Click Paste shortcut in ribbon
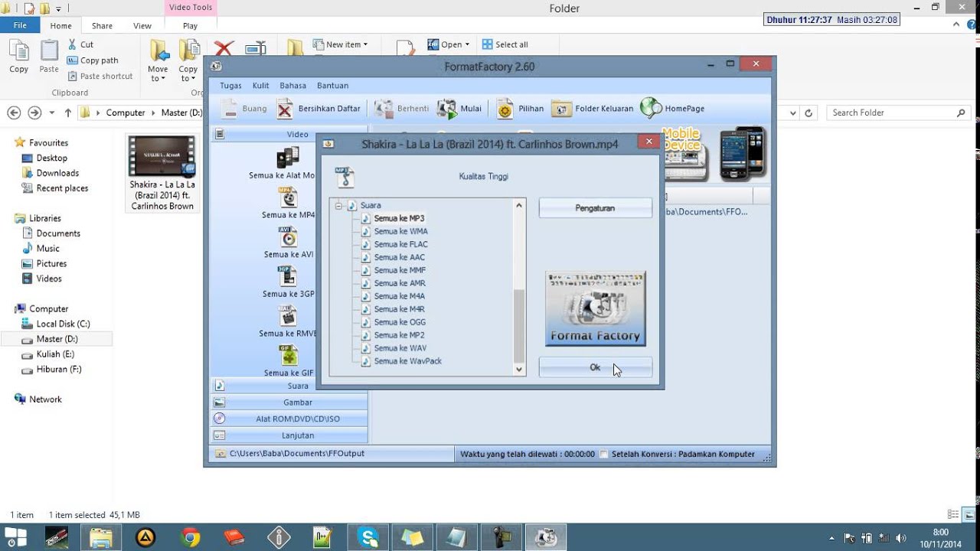980x551 pixels. pyautogui.click(x=100, y=77)
